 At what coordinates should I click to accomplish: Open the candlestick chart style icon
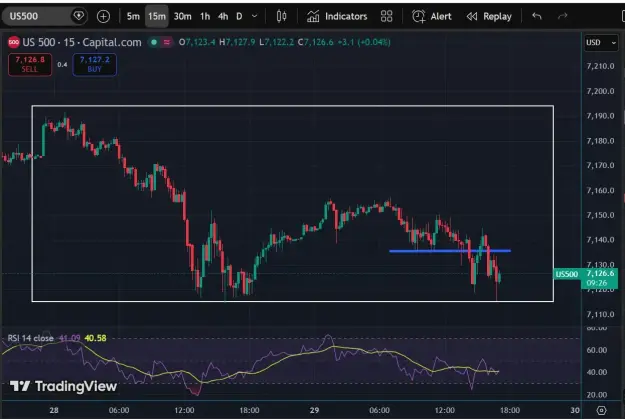(x=281, y=16)
